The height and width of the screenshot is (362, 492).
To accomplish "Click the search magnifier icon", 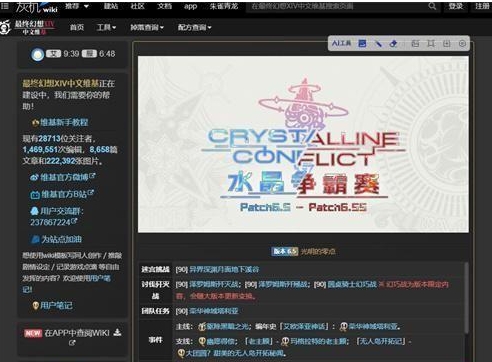I will [432, 6].
